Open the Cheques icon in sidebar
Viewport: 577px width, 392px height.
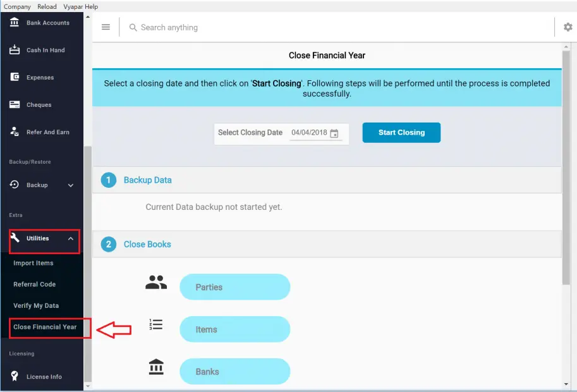click(15, 104)
